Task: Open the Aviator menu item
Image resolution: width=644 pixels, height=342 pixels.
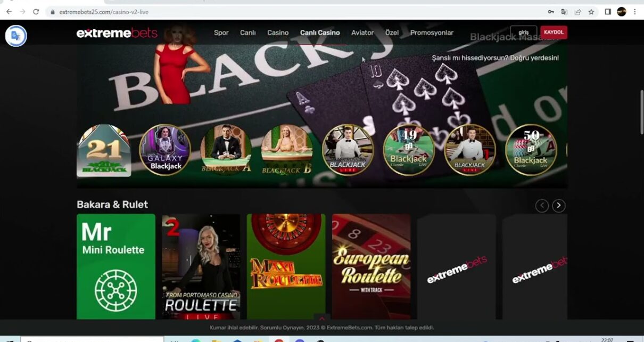Action: [362, 32]
